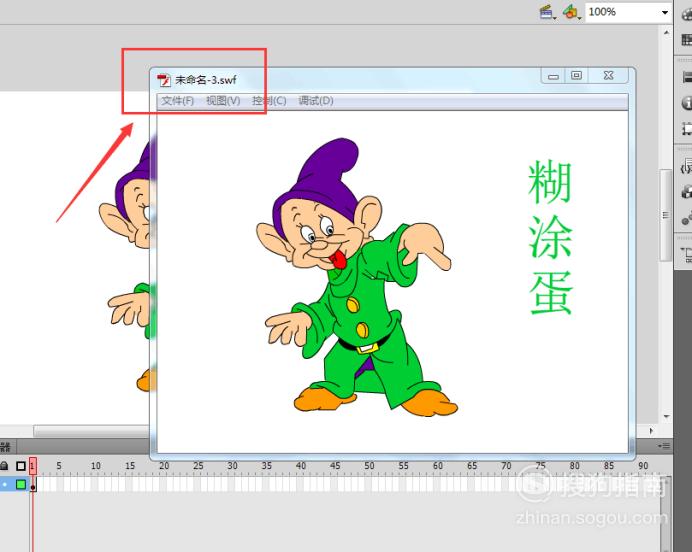Viewport: 692px width, 552px height.
Task: Minimize the 未命名-3.swf preview window
Action: point(553,76)
